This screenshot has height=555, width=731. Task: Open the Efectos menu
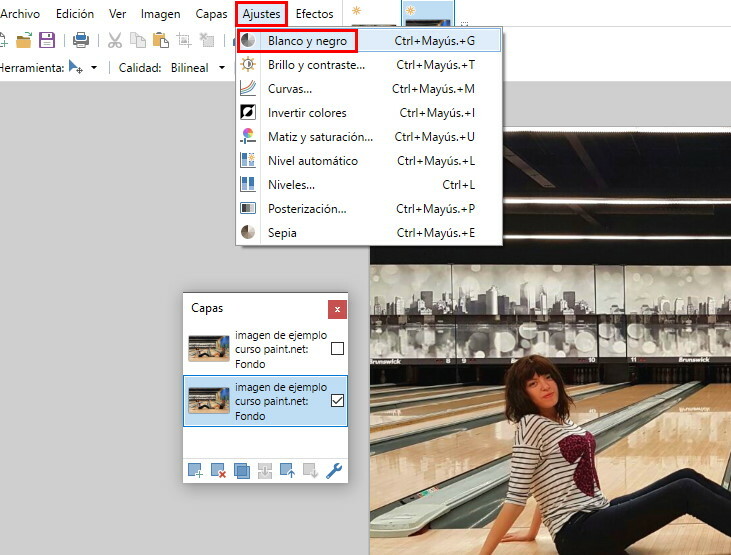(x=314, y=14)
